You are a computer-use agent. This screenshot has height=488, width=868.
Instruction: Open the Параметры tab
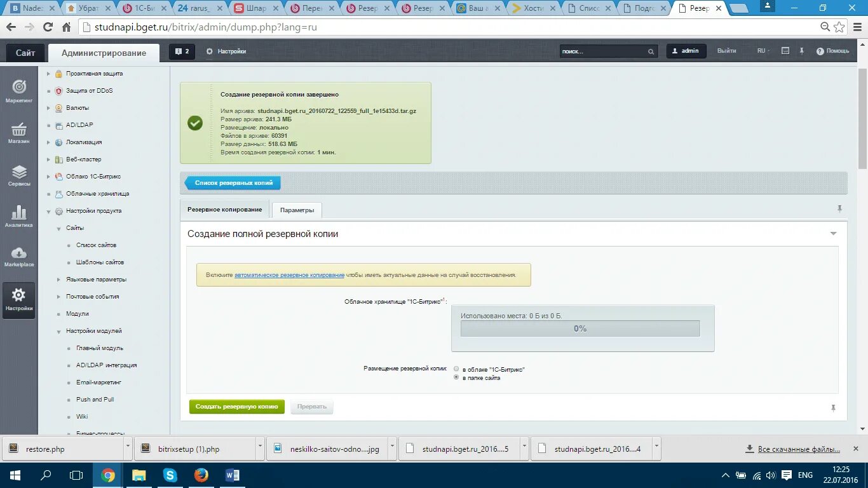click(x=297, y=210)
